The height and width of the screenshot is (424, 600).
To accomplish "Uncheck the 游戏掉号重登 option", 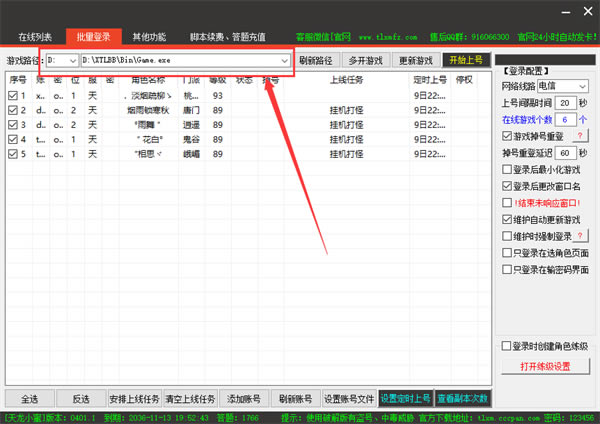I will tap(507, 135).
